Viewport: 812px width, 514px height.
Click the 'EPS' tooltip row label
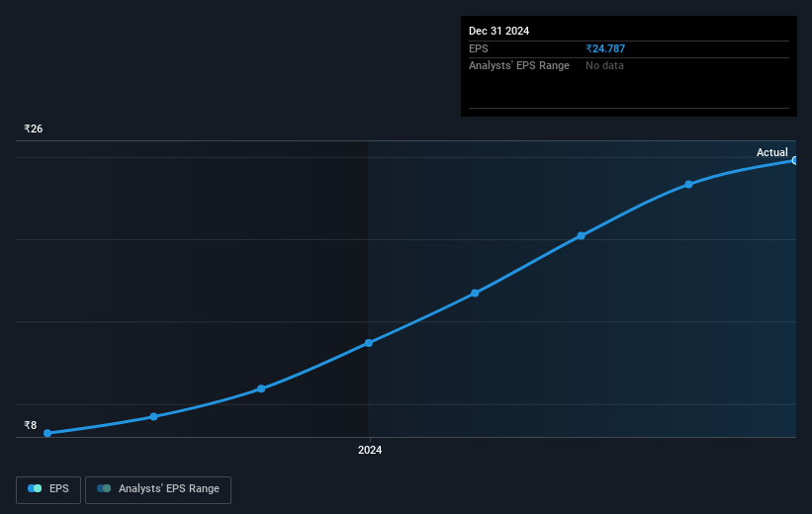pyautogui.click(x=478, y=48)
